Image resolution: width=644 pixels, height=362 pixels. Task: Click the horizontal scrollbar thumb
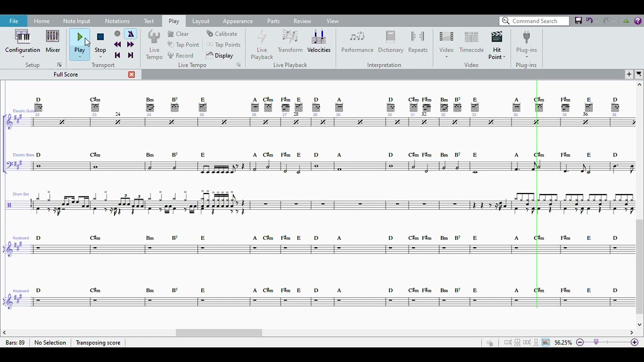tap(219, 332)
